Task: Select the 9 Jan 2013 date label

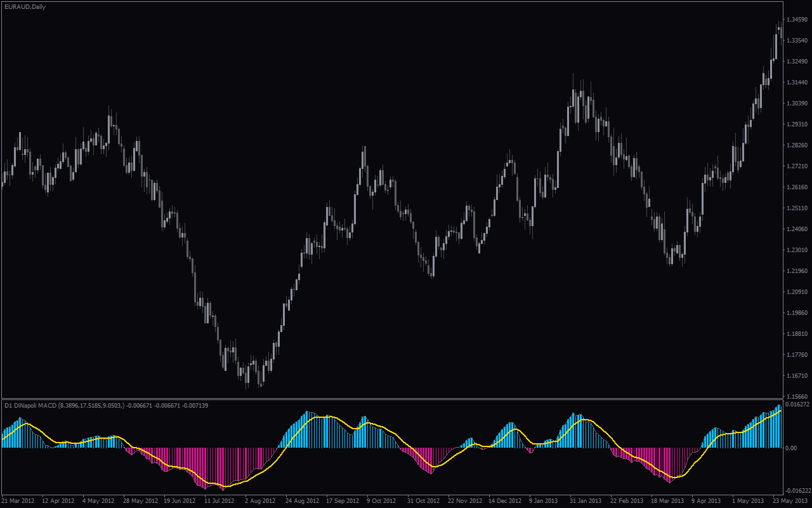Action: pyautogui.click(x=543, y=501)
